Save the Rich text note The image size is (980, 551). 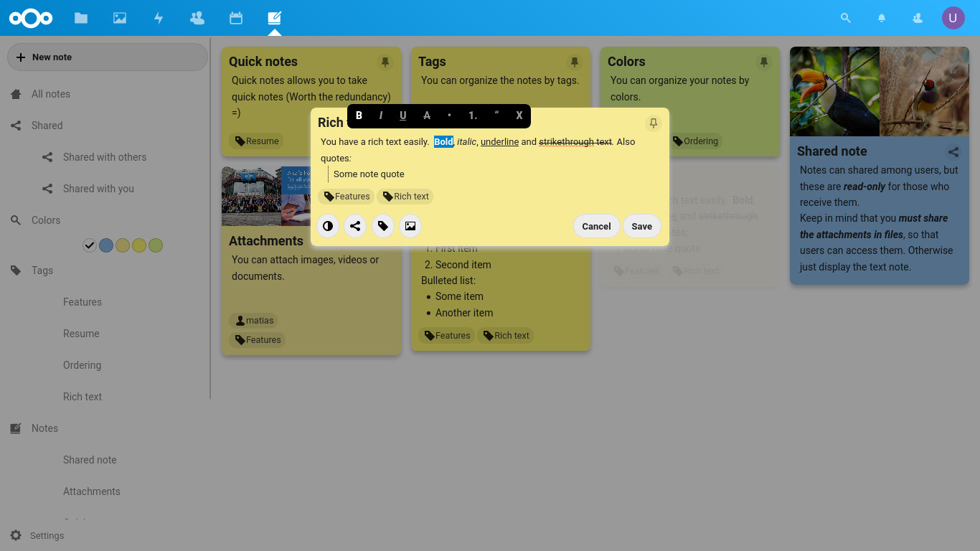pos(641,226)
